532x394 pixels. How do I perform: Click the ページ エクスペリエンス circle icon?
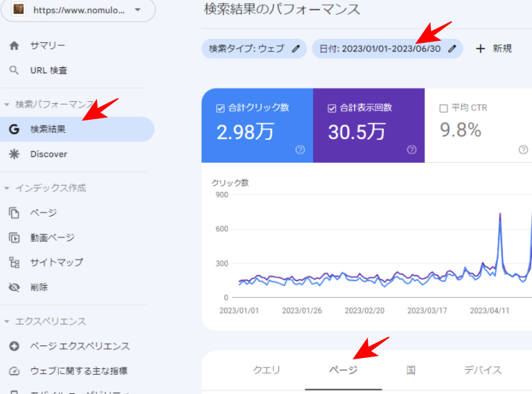point(14,346)
